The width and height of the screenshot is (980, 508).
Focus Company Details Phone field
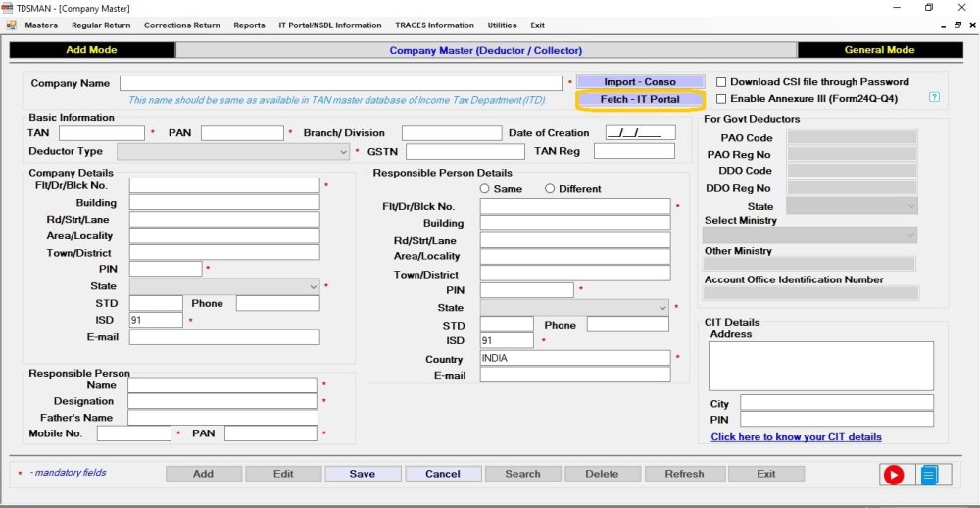[278, 303]
